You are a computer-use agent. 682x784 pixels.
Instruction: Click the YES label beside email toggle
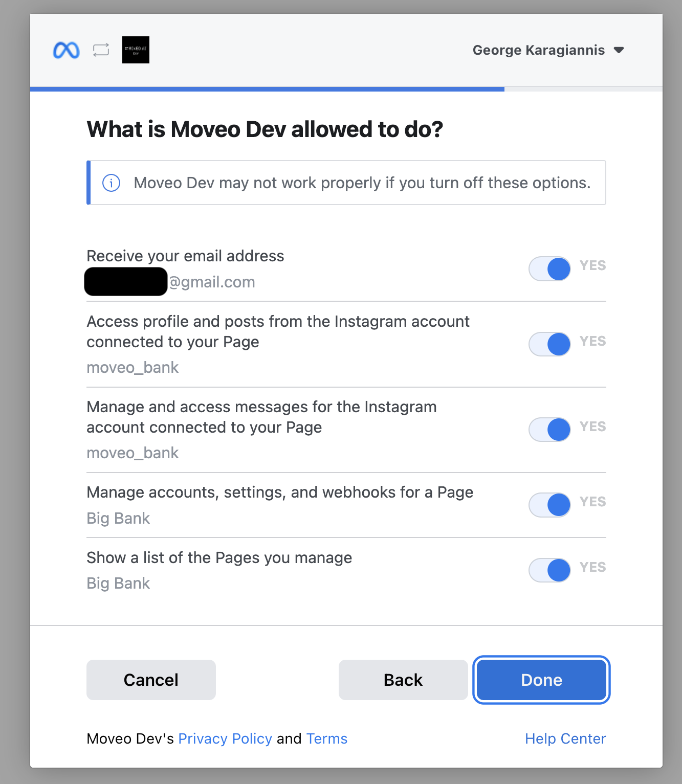[x=592, y=265]
